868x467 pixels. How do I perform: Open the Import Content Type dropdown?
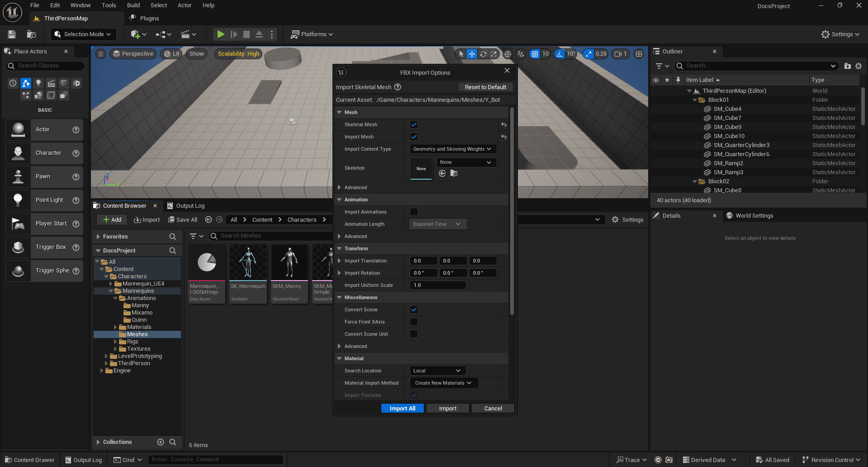tap(452, 149)
